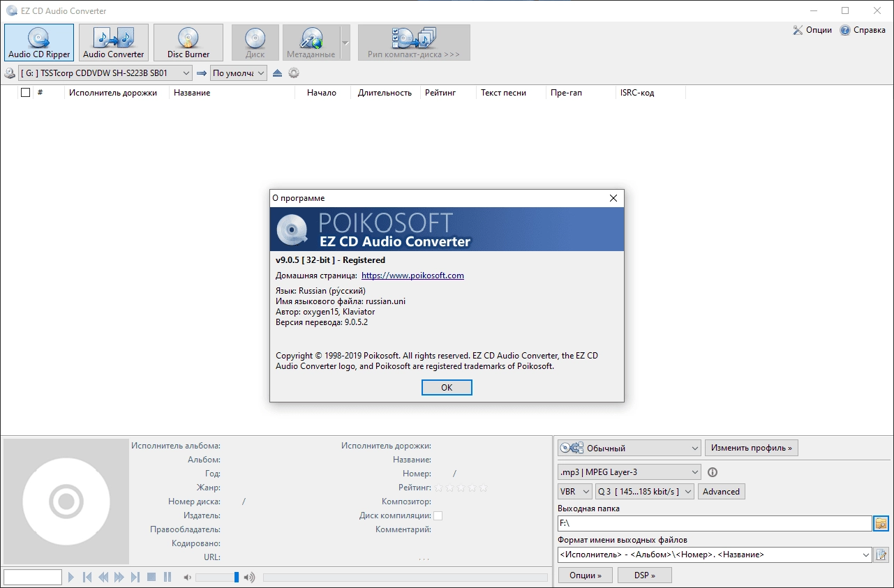This screenshot has height=588, width=894.
Task: Click the low volume speaker icon
Action: point(186,577)
